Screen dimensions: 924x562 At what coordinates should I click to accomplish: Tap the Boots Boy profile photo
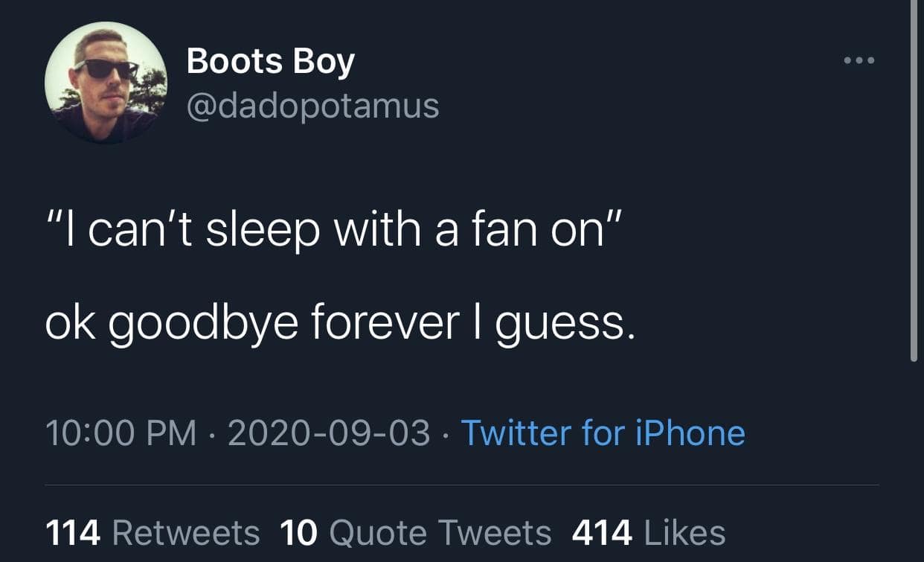[105, 82]
